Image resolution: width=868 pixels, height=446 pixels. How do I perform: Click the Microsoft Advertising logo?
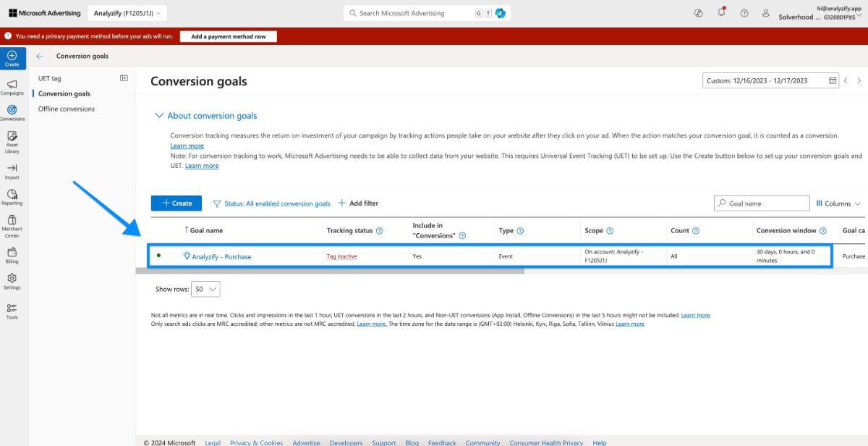point(44,13)
